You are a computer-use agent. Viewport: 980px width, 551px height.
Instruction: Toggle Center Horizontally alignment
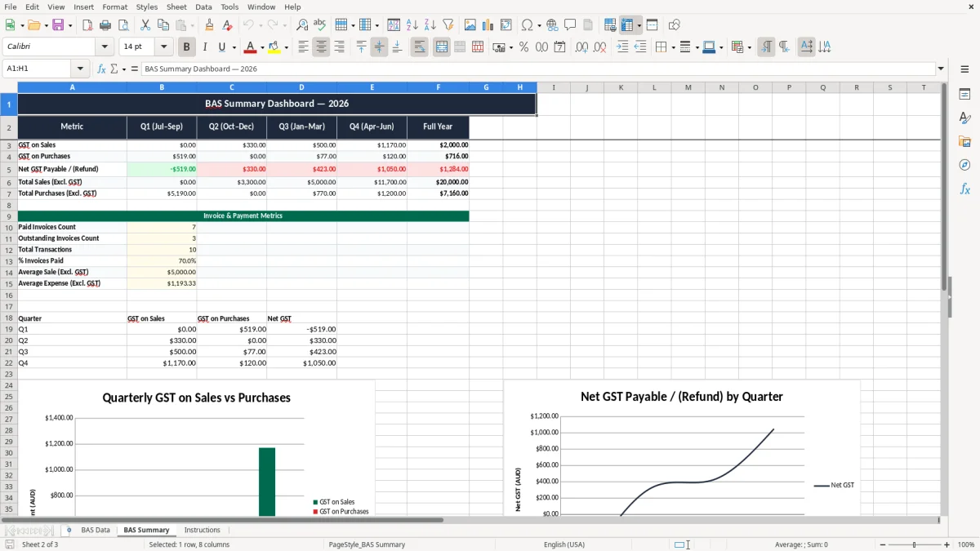pos(321,47)
